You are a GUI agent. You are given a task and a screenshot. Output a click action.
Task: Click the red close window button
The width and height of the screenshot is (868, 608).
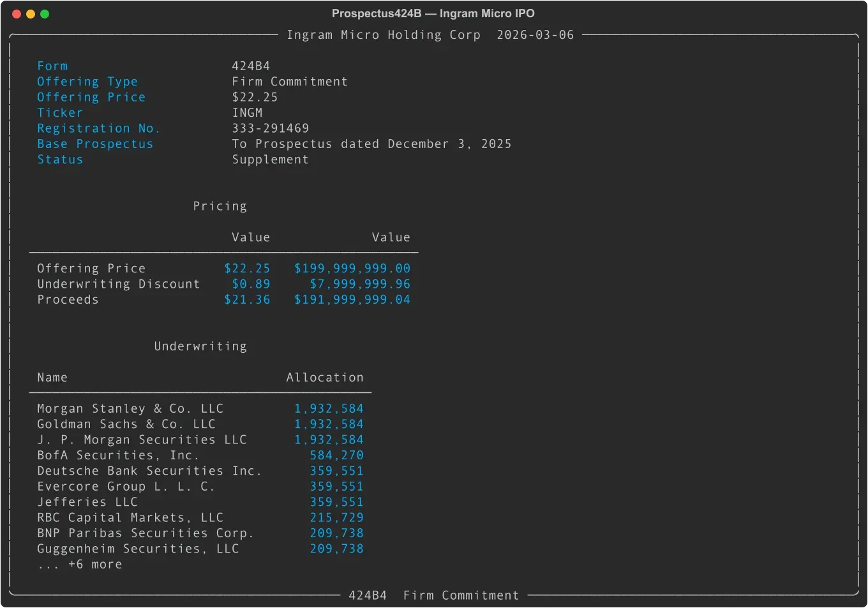[x=17, y=14]
